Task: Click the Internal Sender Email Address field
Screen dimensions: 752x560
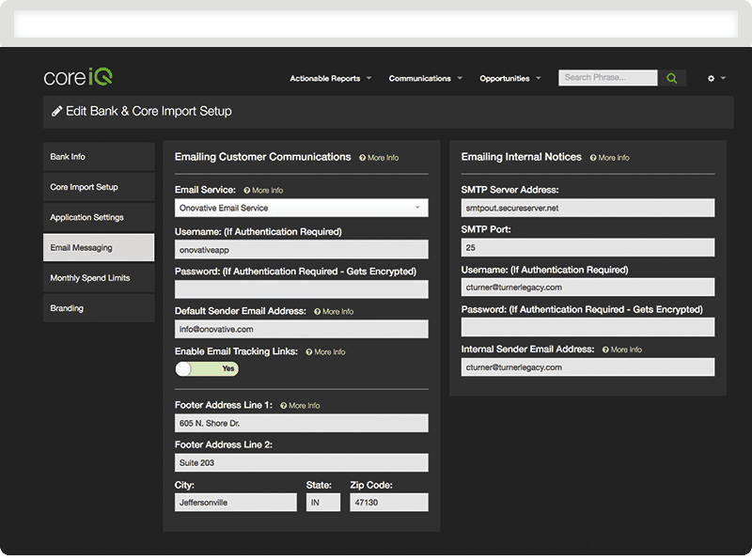Action: (x=587, y=367)
